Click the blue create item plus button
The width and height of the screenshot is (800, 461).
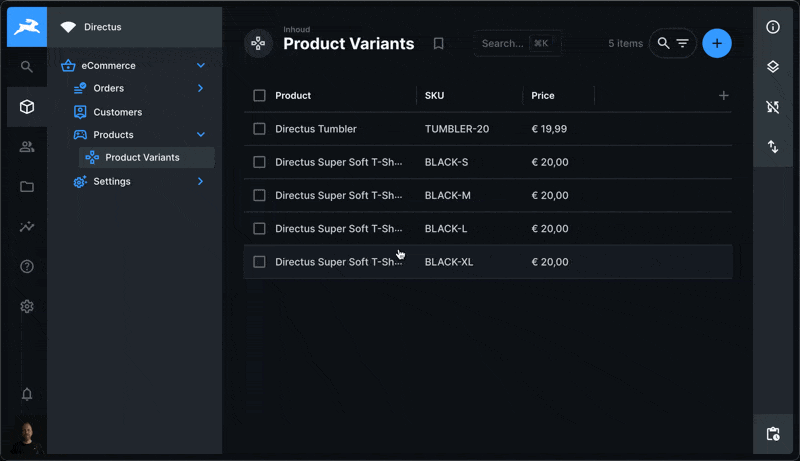(717, 44)
